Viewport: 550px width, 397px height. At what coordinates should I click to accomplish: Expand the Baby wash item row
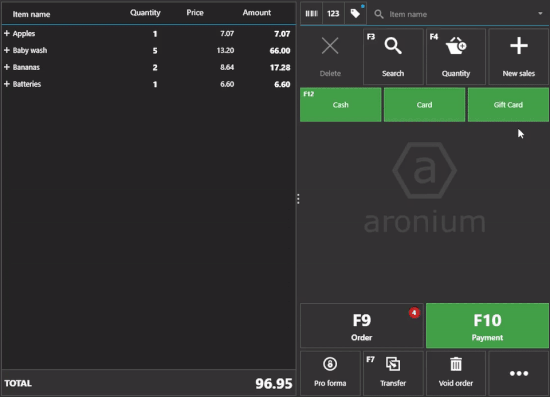7,50
